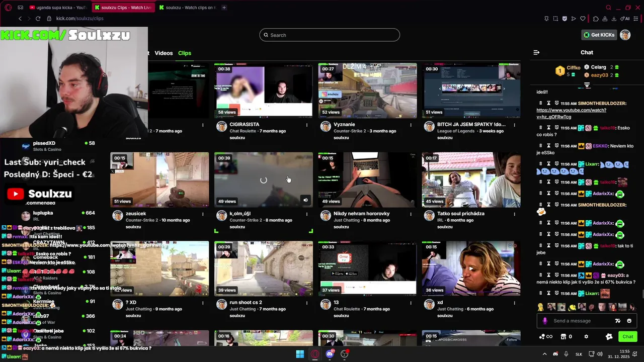
Task: Open options menu for k,olm,úšl clip
Action: coord(307,214)
